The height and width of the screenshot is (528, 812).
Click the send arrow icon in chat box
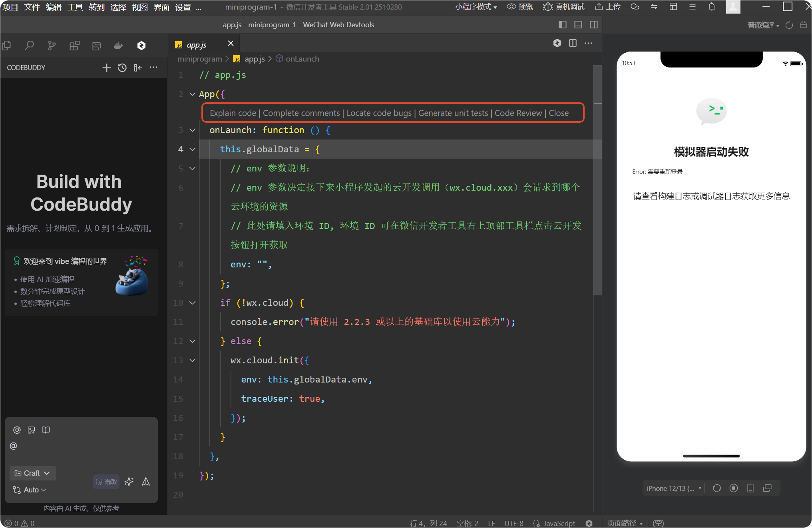coord(146,482)
